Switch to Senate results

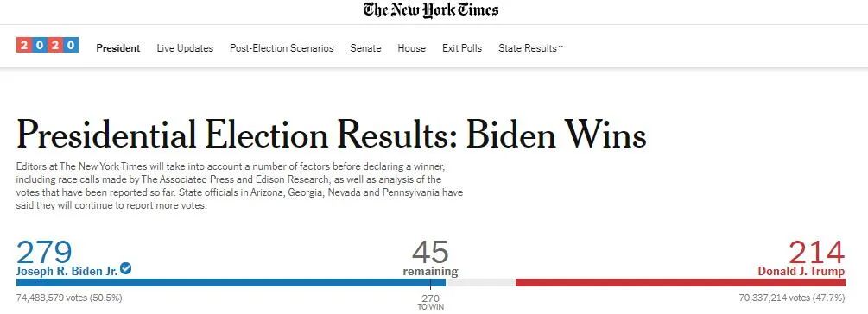365,48
